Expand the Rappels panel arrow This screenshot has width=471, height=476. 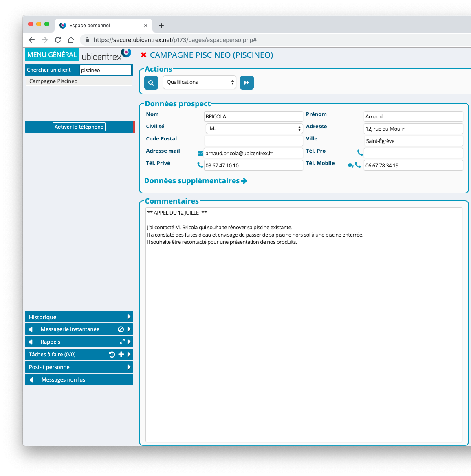129,342
